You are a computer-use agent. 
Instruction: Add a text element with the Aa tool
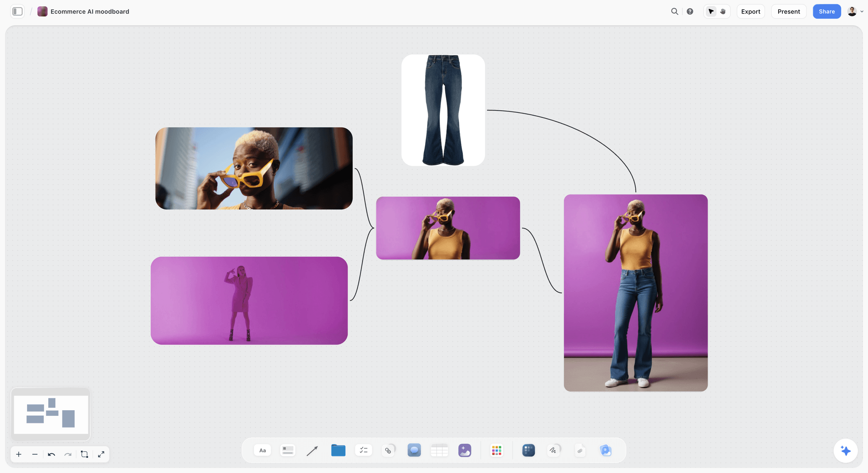(x=262, y=450)
